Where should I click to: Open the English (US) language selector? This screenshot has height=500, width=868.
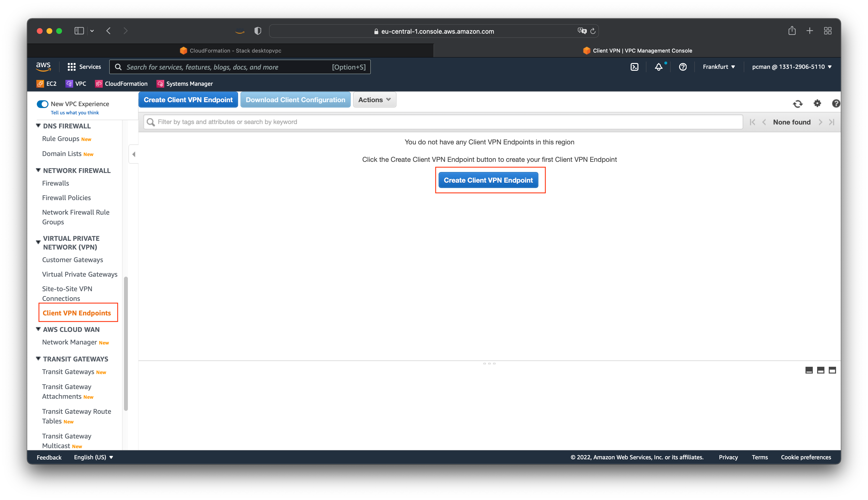coord(93,457)
